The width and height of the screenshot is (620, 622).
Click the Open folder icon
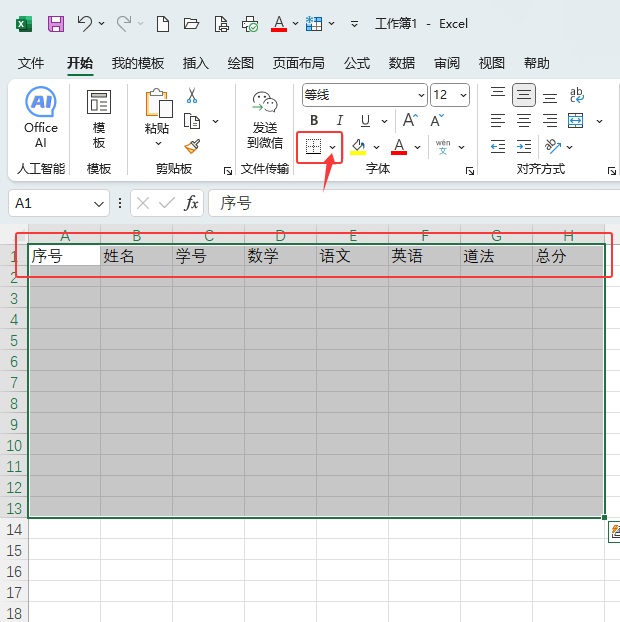[191, 24]
